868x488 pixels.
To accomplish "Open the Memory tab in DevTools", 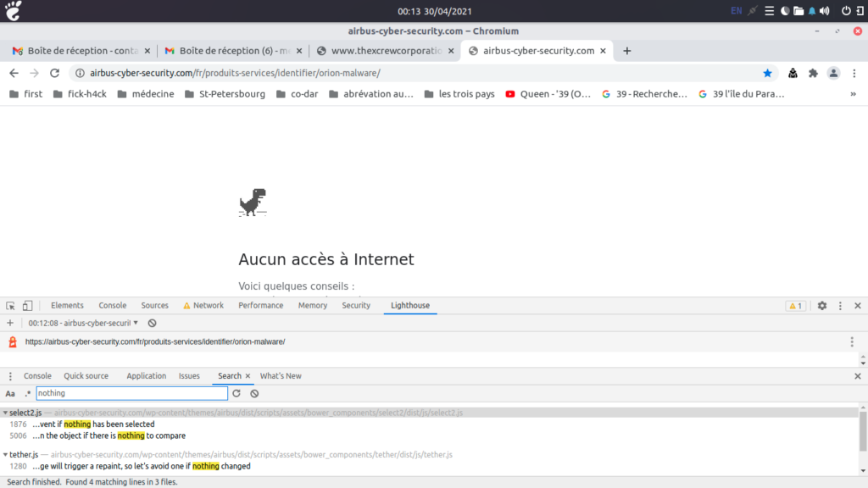I will [313, 305].
